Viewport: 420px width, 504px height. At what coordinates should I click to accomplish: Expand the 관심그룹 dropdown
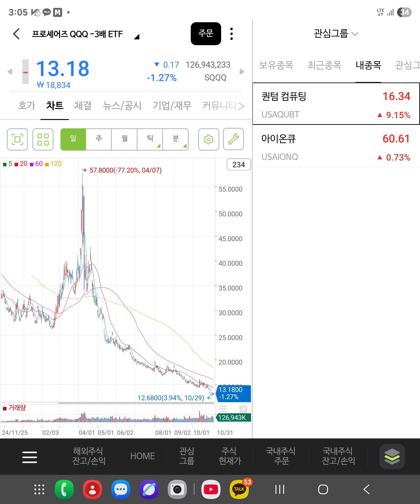click(336, 34)
